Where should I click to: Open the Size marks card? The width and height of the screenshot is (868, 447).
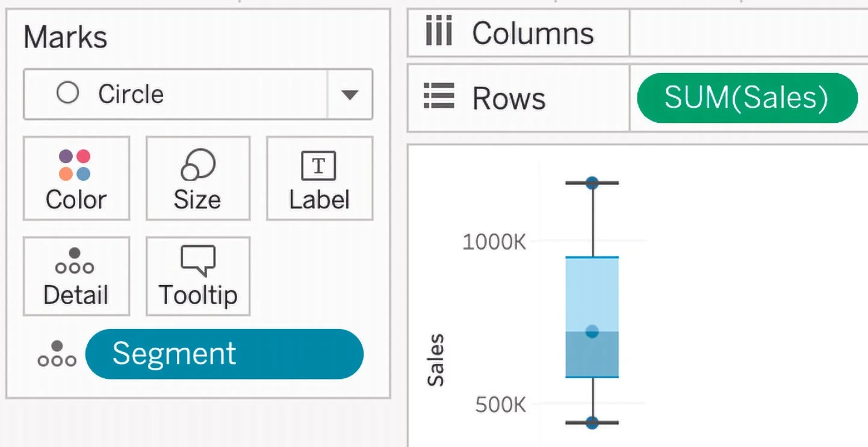tap(197, 178)
